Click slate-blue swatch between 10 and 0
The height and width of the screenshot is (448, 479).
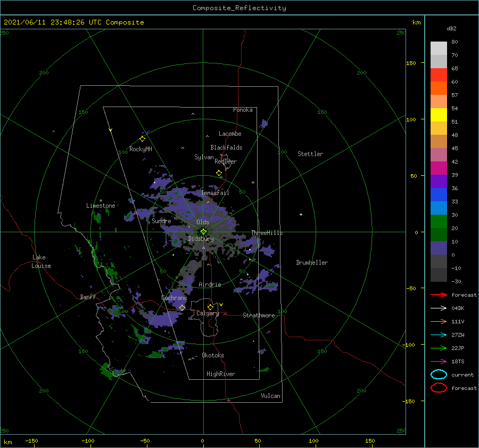pyautogui.click(x=439, y=248)
